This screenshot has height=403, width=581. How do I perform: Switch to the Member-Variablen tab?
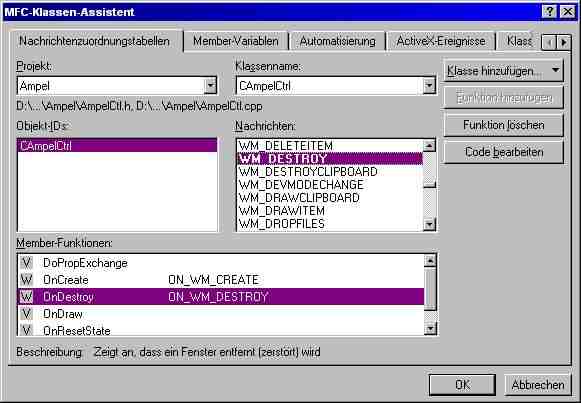[236, 41]
